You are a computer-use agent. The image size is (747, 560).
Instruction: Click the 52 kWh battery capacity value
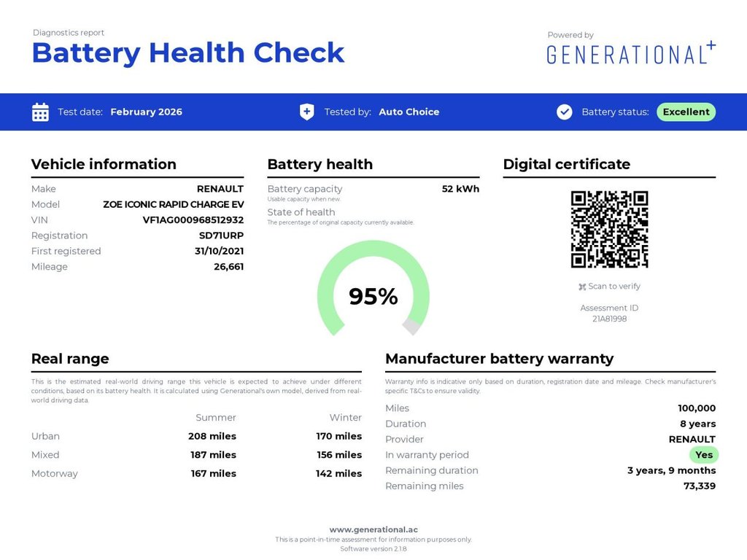pos(460,189)
